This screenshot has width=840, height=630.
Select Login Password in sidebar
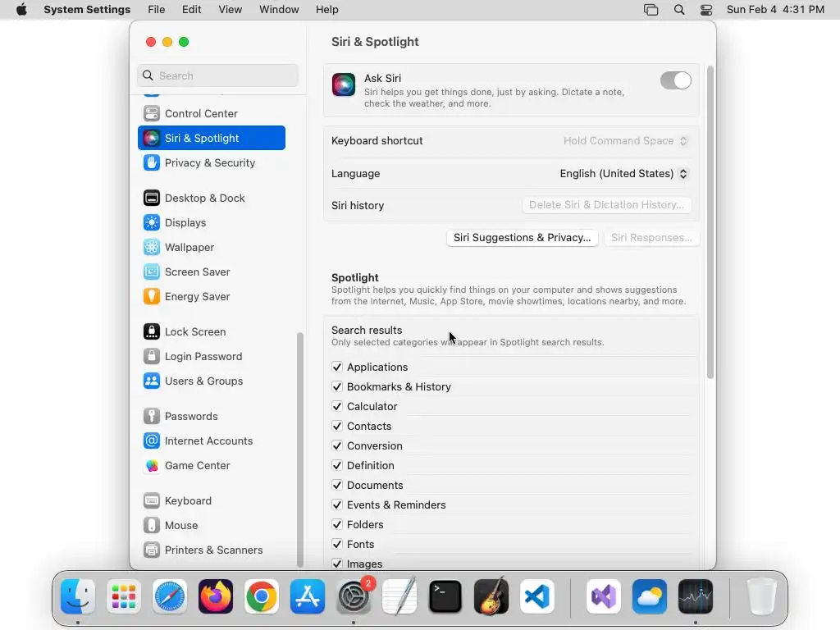211,356
